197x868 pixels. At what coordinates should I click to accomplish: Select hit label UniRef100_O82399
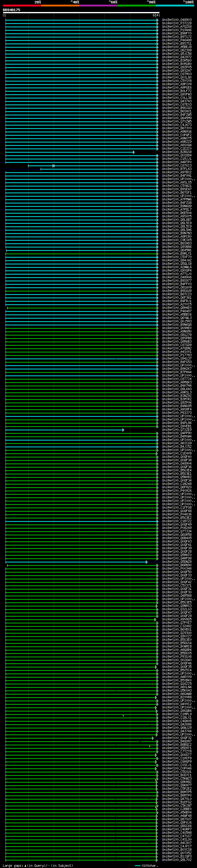pyautogui.click(x=177, y=50)
